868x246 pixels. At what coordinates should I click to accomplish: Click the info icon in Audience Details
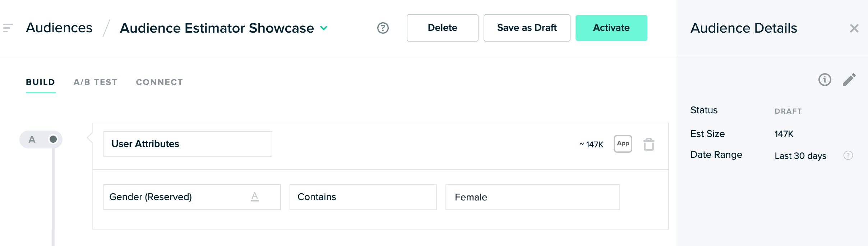point(825,80)
